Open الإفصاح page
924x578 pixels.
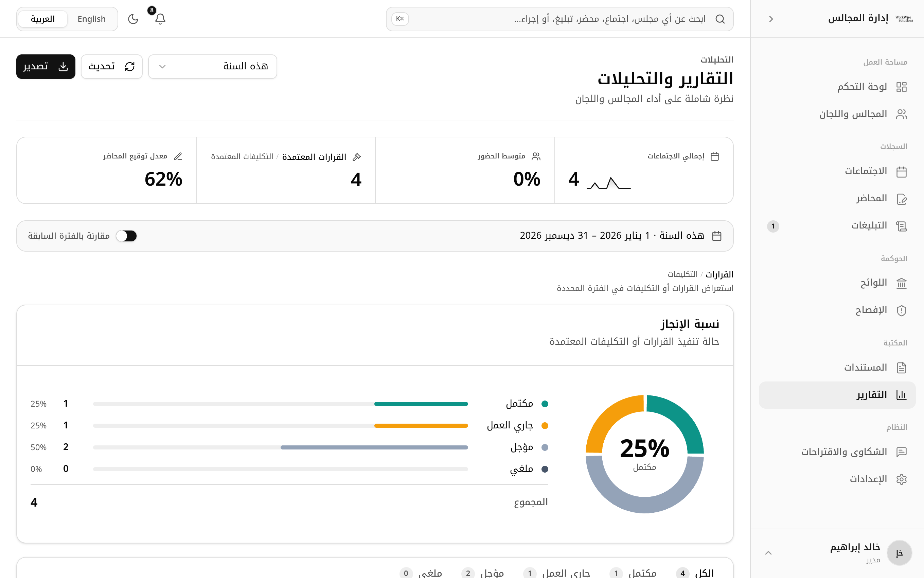(x=837, y=310)
